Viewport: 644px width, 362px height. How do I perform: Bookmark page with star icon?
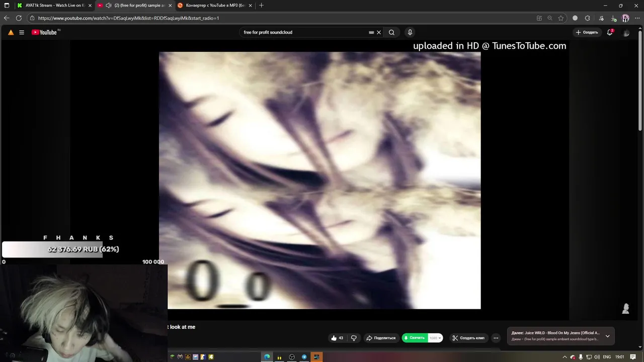(561, 18)
